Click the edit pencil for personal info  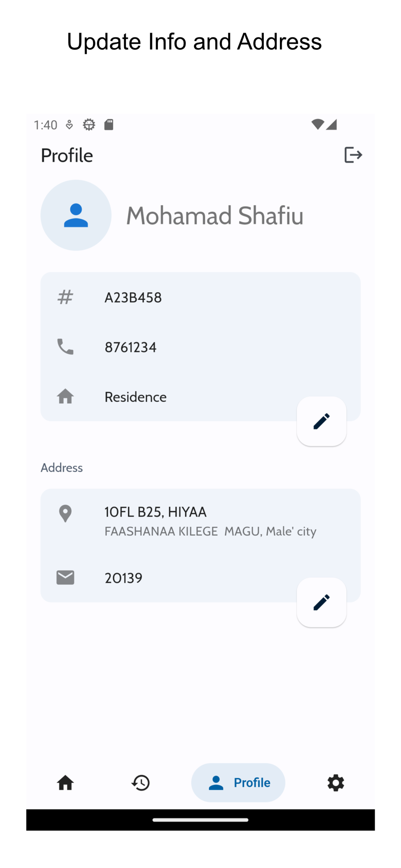point(321,421)
